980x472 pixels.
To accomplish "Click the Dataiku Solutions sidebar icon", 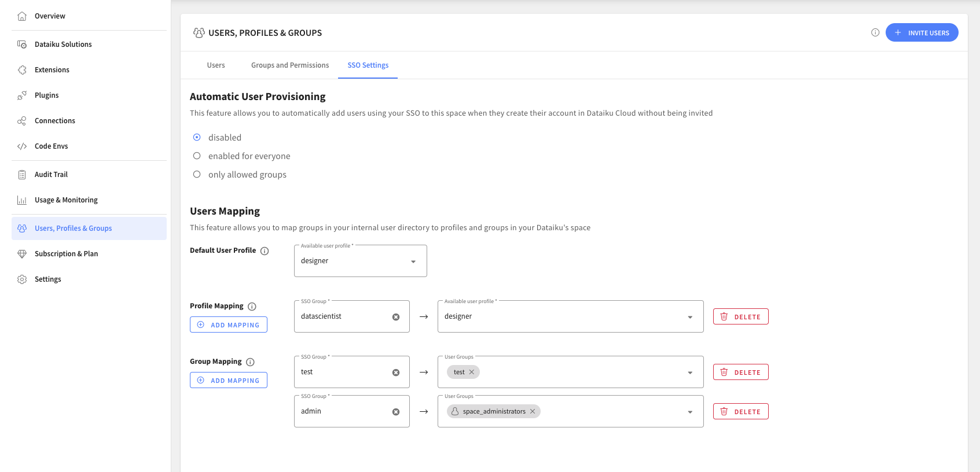I will [22, 45].
